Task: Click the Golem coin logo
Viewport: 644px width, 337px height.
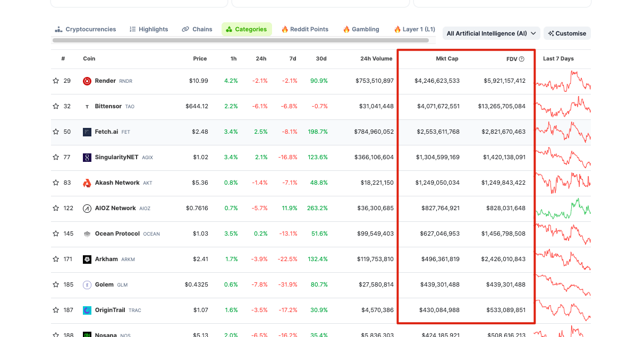Action: point(87,285)
